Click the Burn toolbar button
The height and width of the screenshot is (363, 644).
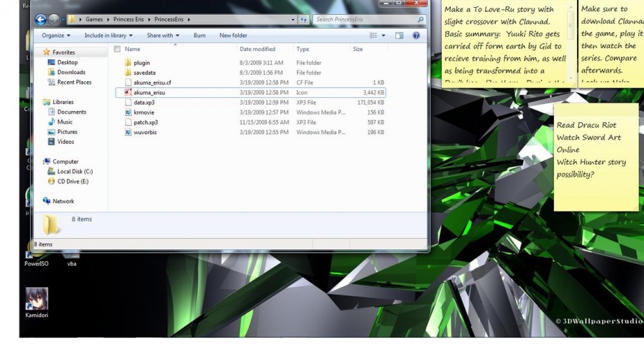200,35
